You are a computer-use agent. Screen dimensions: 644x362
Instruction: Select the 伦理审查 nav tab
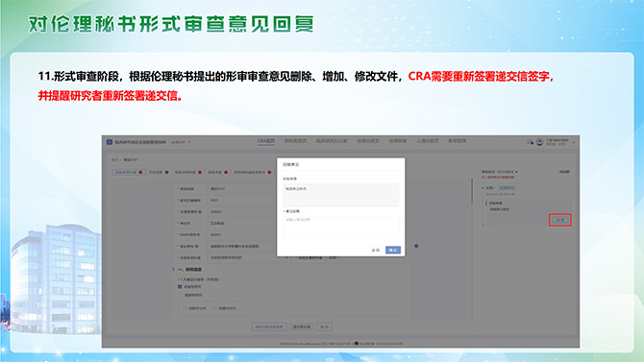click(398, 141)
